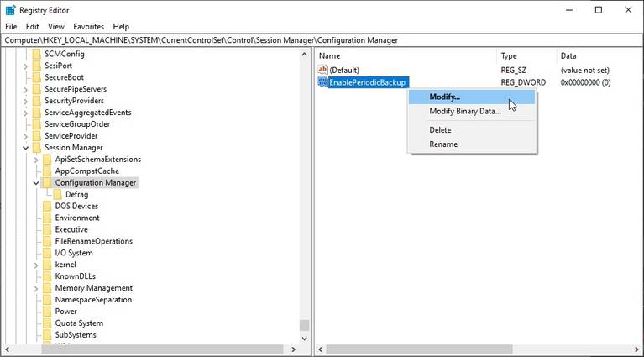Click tree pane scroll down arrow
644x357 pixels.
[304, 339]
